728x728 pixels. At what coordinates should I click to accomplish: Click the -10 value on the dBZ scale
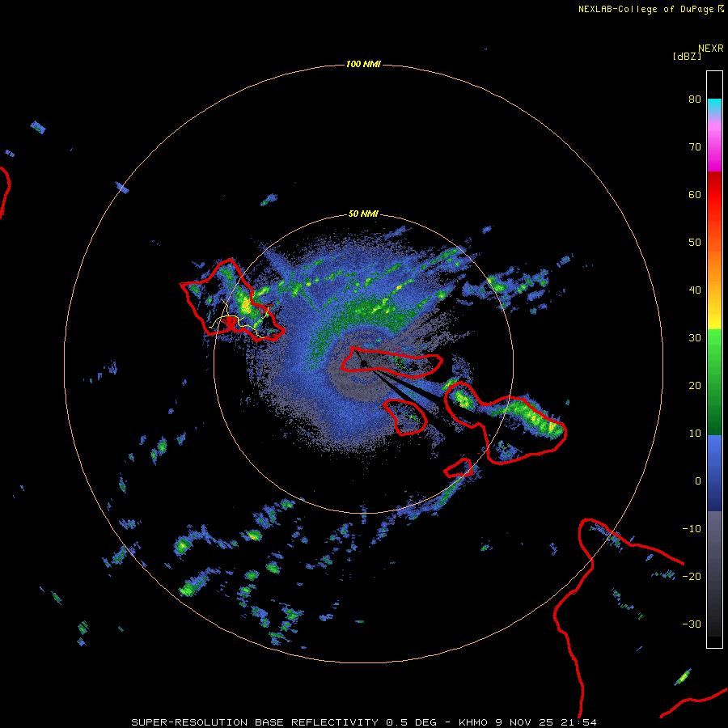point(692,529)
